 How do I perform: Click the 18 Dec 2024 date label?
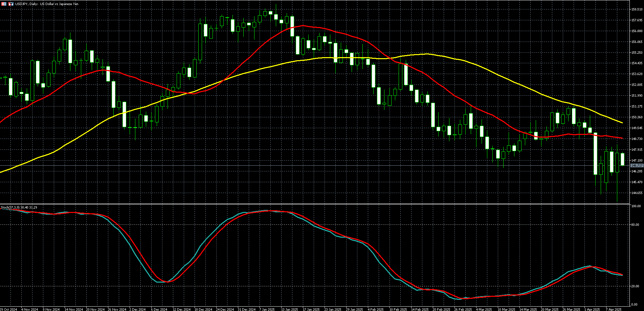203,309
